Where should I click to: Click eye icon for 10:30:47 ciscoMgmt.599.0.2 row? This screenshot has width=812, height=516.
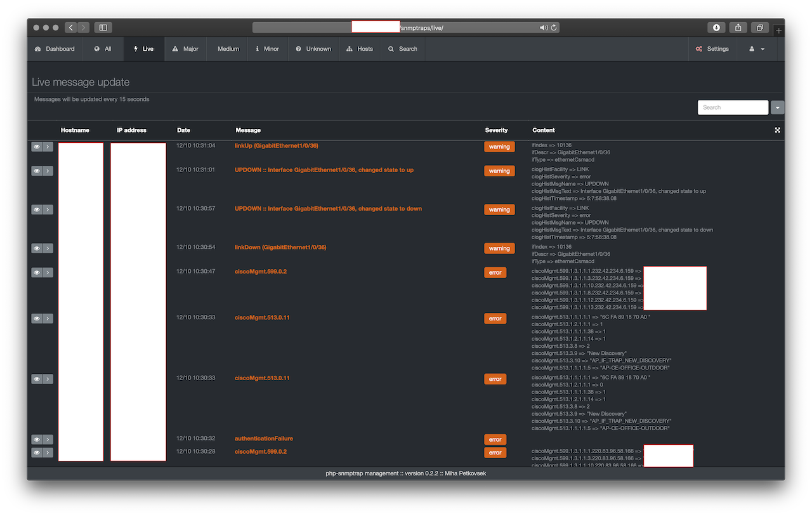[x=37, y=272]
